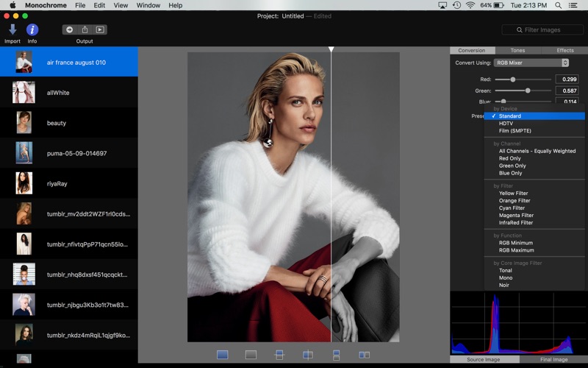Choose the checked Standard preset
588x368 pixels.
pyautogui.click(x=510, y=116)
